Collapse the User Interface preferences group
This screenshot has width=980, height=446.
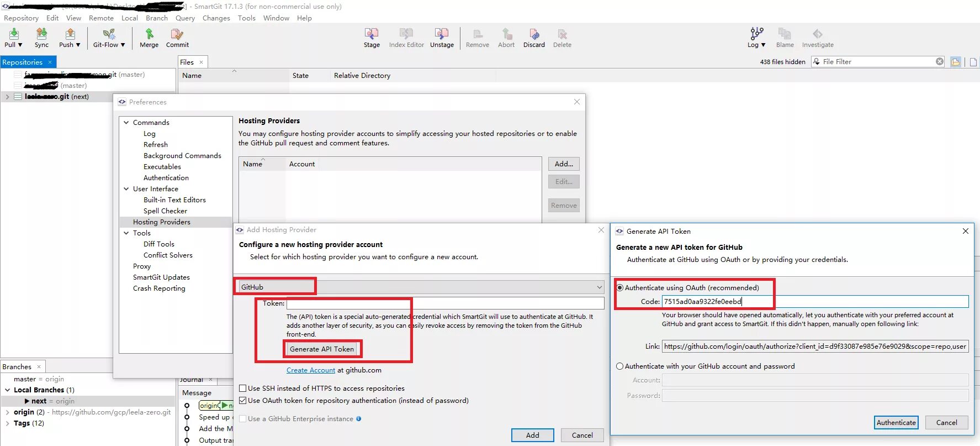point(126,188)
